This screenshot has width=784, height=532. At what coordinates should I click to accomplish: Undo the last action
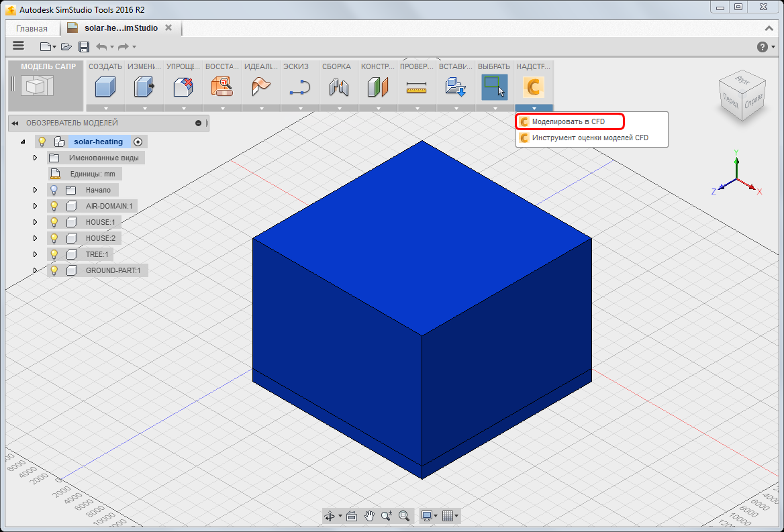pos(101,46)
